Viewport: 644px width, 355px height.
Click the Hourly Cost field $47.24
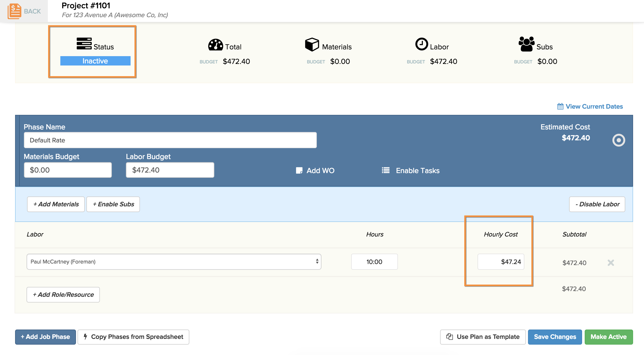click(501, 262)
